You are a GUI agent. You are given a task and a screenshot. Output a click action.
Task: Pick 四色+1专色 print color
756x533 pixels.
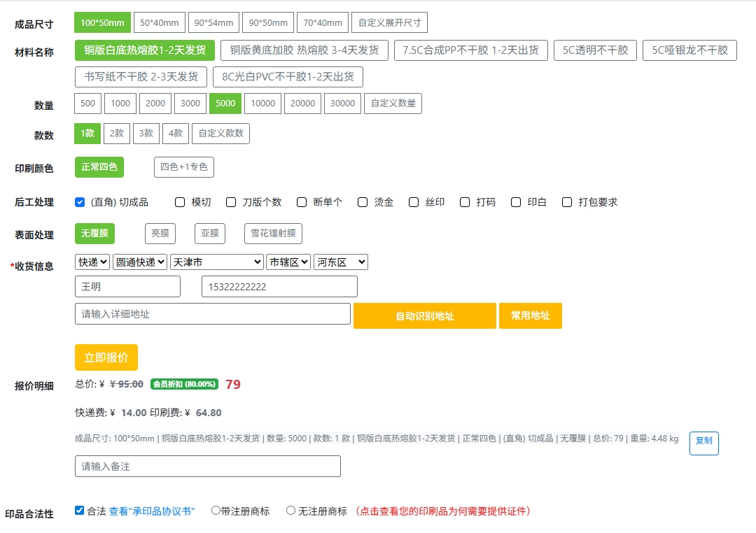pyautogui.click(x=183, y=167)
